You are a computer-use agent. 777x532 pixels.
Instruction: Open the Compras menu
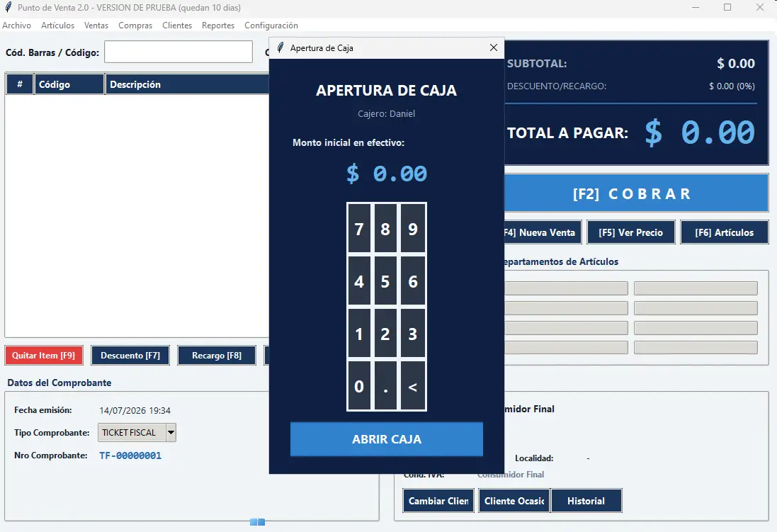[x=135, y=26]
